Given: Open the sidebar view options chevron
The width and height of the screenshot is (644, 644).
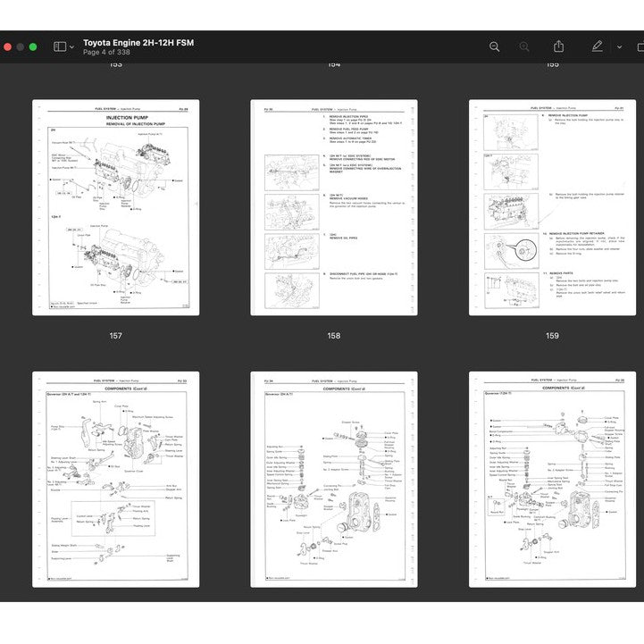Looking at the screenshot, I should click(x=71, y=46).
